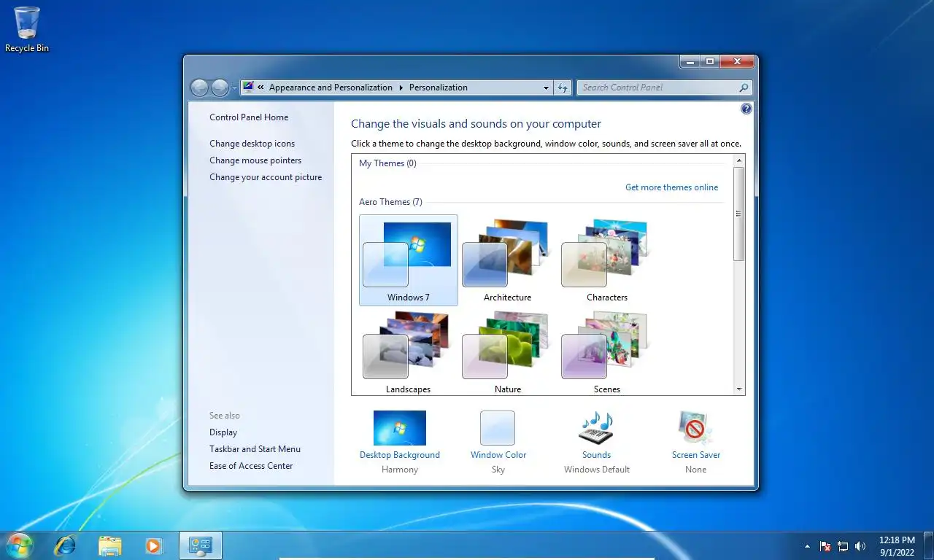The height and width of the screenshot is (560, 934).
Task: Expand the arrow after Appearance and Personalization
Action: click(x=401, y=87)
